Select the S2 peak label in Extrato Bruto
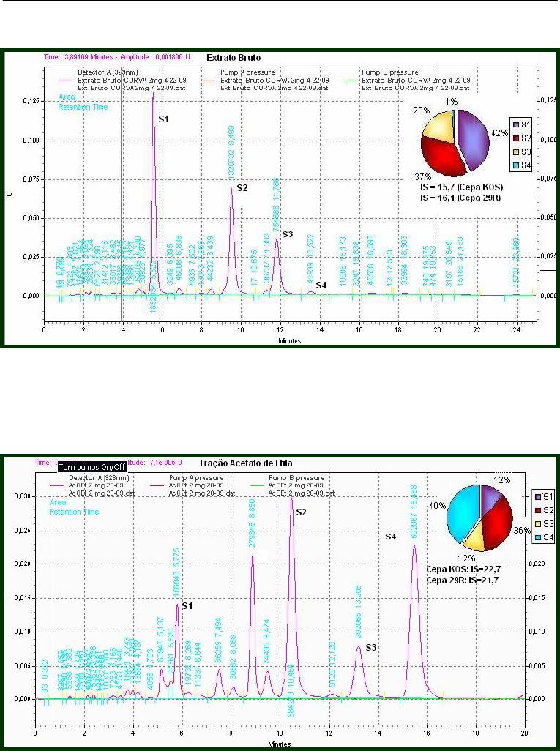560x751 pixels. click(242, 188)
